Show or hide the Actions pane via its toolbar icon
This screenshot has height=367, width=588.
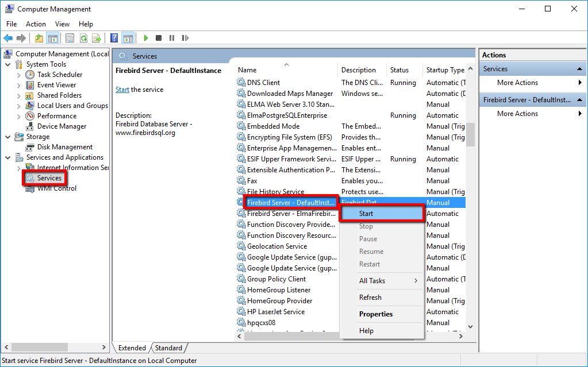point(128,38)
